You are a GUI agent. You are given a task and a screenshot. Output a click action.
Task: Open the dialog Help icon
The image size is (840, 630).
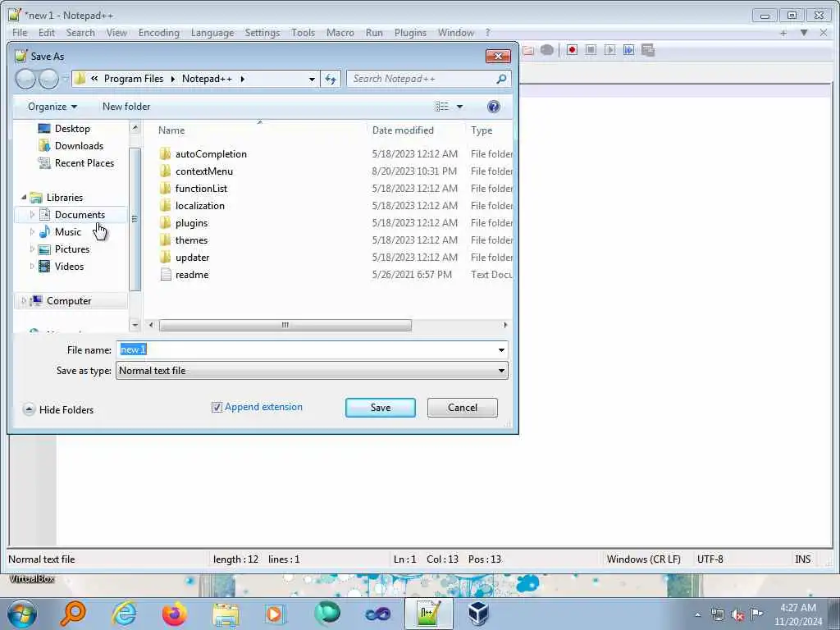(x=493, y=106)
